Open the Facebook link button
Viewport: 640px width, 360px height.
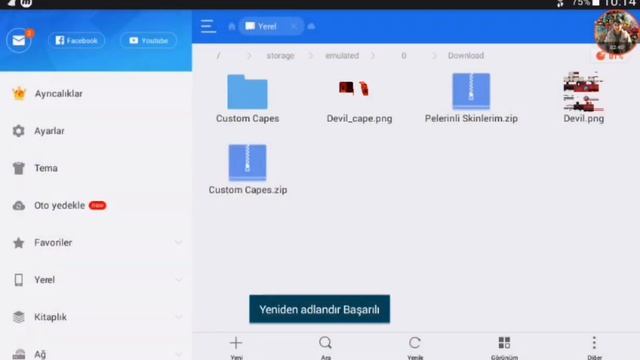[76, 40]
